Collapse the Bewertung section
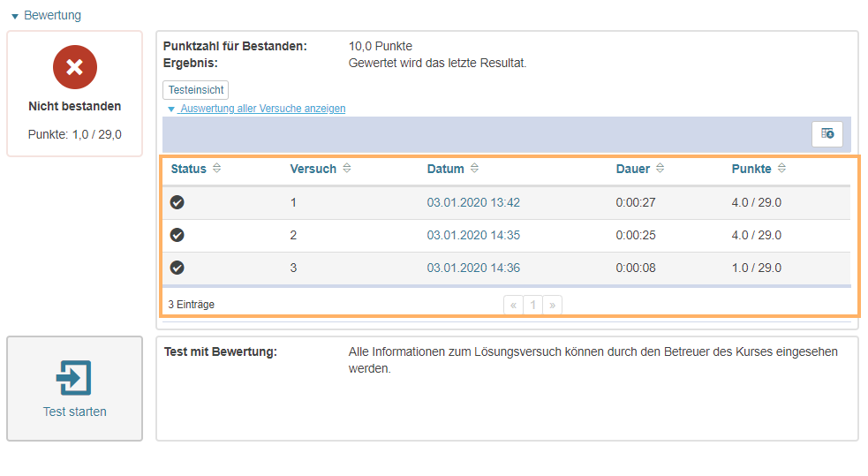868x476 pixels. point(46,16)
